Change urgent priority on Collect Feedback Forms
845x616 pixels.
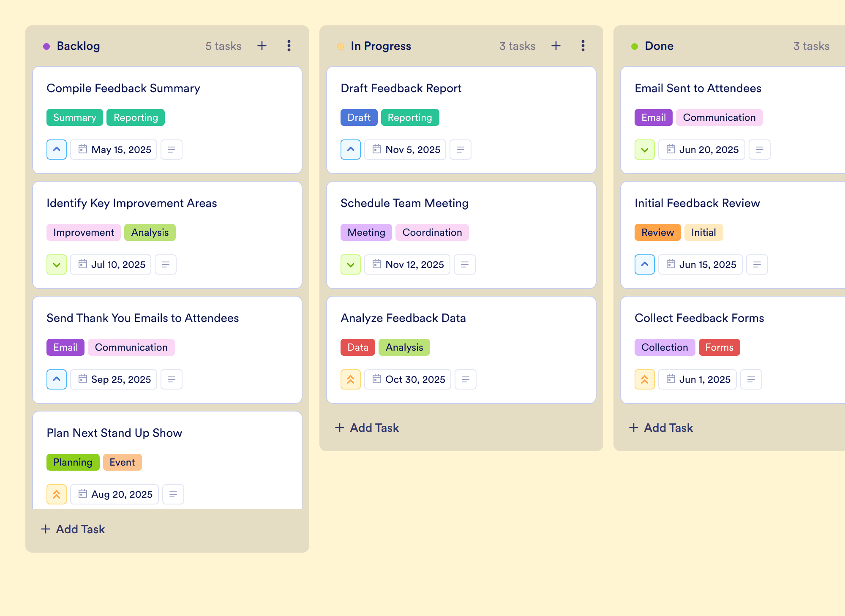[x=645, y=379]
